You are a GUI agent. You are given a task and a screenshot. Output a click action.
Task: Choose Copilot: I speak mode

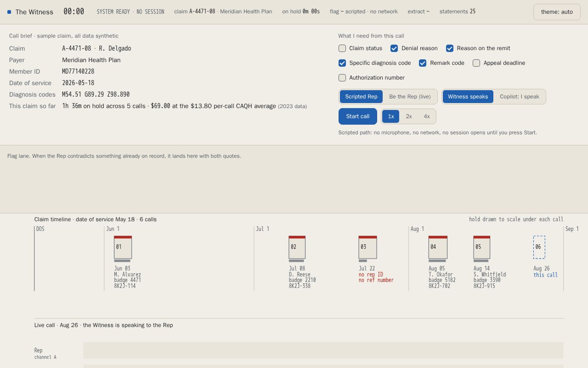coord(520,97)
